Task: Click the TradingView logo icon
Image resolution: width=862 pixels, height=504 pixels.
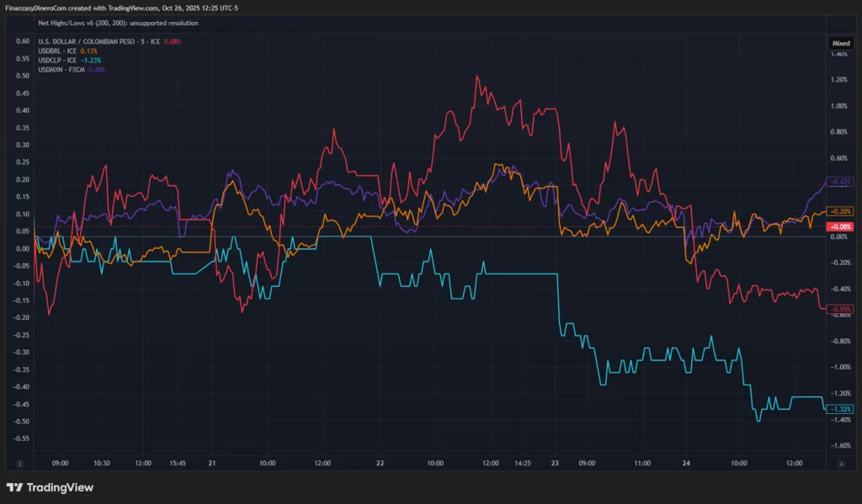Action: pos(14,487)
